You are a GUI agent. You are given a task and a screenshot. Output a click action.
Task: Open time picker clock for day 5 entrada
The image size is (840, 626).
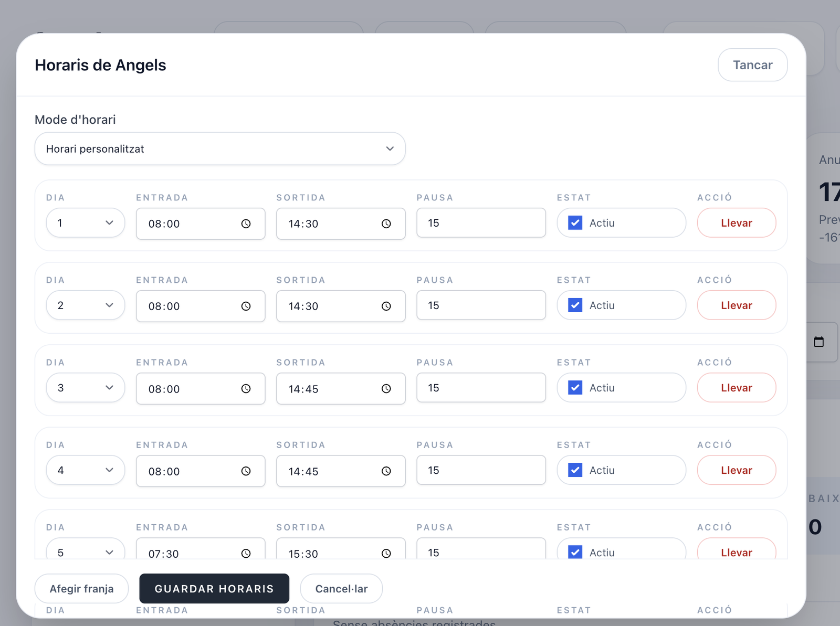[246, 553]
